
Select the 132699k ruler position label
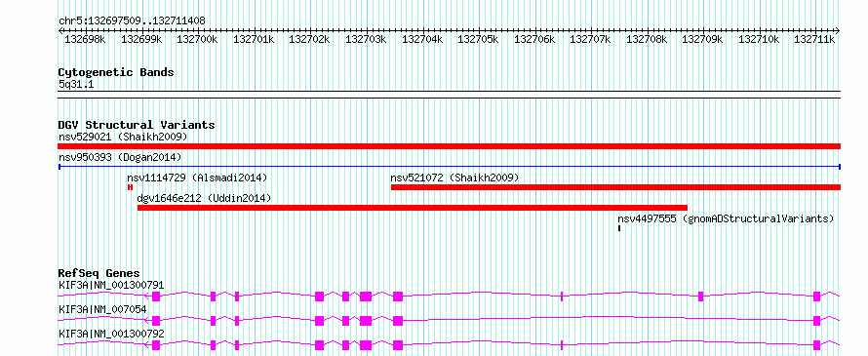pos(141,39)
